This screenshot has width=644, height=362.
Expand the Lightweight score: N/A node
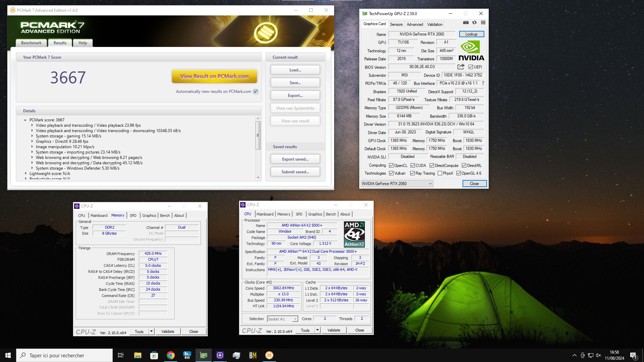(x=26, y=174)
